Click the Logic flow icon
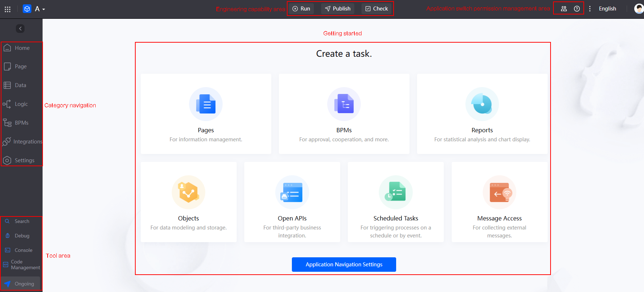644x292 pixels. click(x=7, y=104)
